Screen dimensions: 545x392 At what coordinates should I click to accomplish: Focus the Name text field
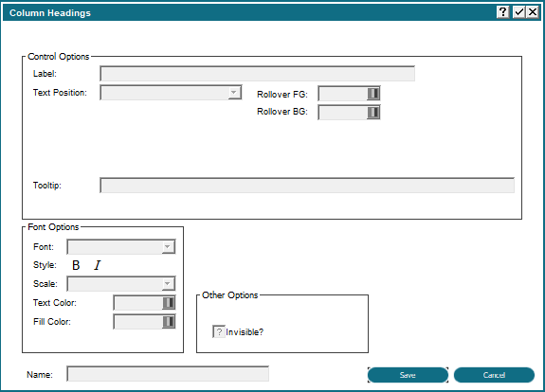pos(168,374)
